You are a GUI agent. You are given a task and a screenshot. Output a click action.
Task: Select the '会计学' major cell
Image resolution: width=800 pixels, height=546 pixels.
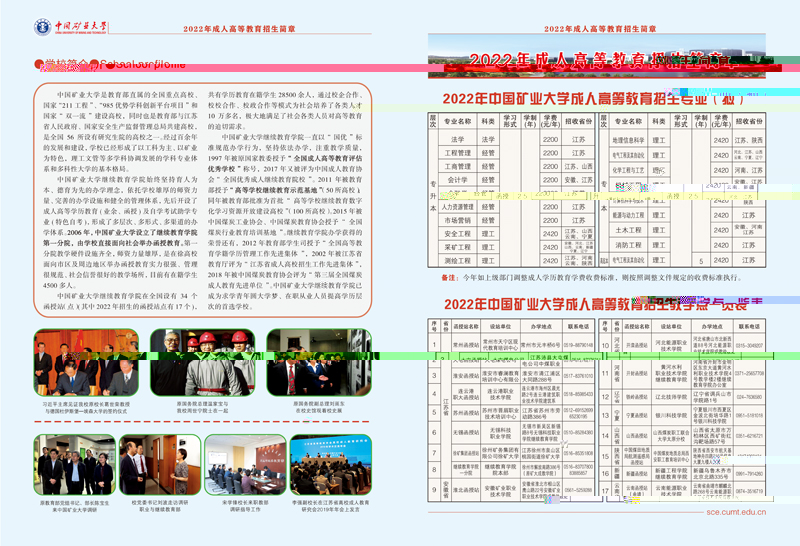[458, 180]
